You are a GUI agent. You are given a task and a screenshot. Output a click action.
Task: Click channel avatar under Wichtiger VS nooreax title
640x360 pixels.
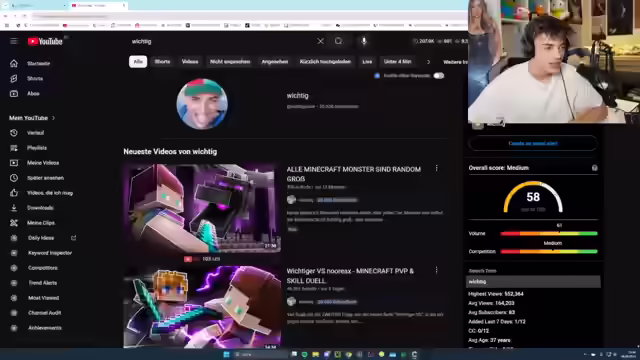tap(291, 302)
